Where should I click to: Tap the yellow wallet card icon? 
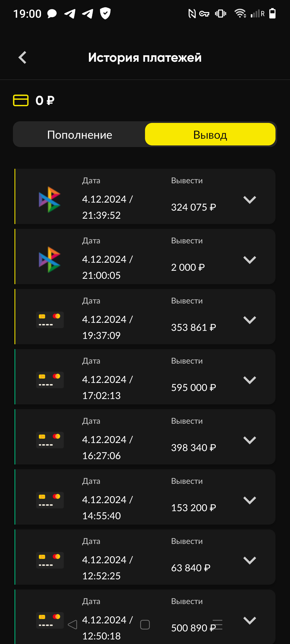21,100
